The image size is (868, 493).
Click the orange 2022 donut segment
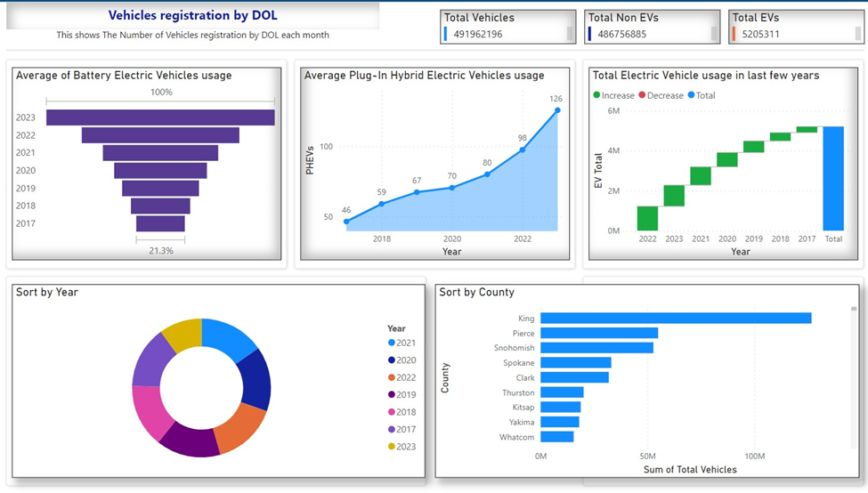point(240,420)
